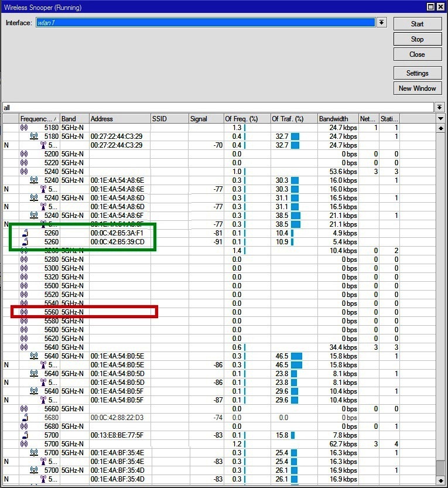The width and height of the screenshot is (448, 488).
Task: Click client icon for 00:13:E8:BE:77:5F
Action: 26,435
